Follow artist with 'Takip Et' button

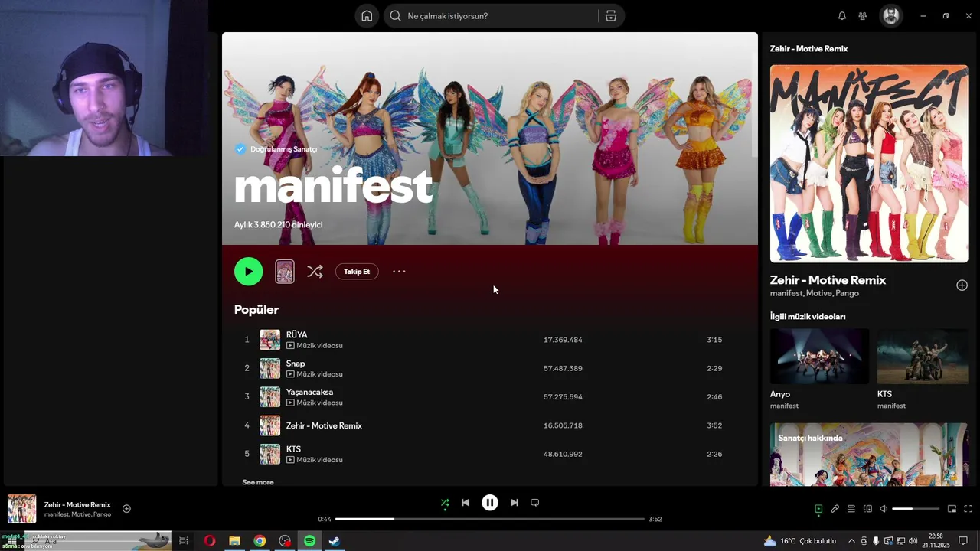click(357, 272)
